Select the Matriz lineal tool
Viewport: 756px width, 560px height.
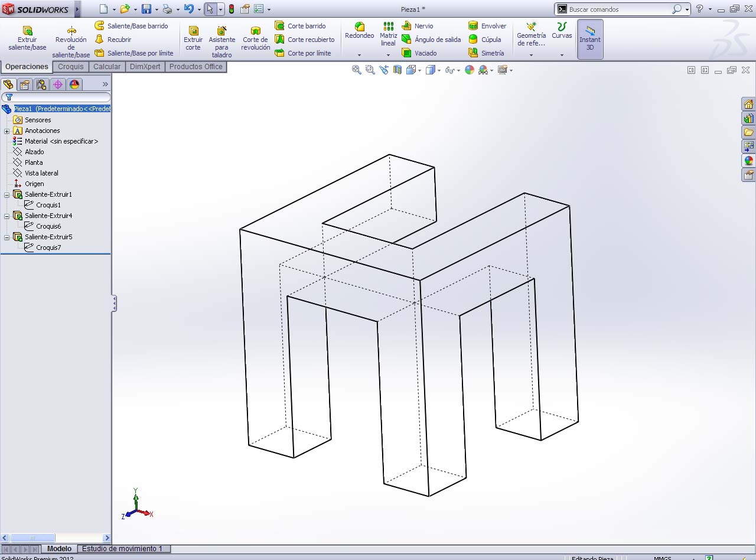coord(388,34)
